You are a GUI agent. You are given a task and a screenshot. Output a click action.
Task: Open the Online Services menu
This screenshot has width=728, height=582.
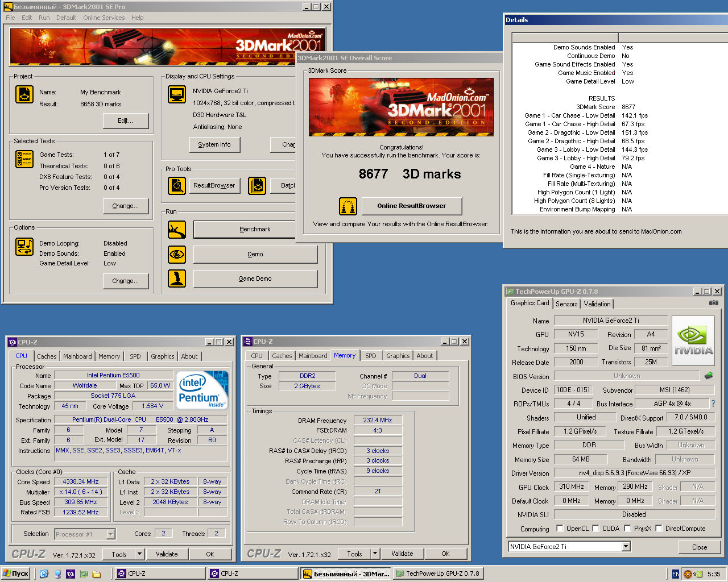[x=104, y=18]
